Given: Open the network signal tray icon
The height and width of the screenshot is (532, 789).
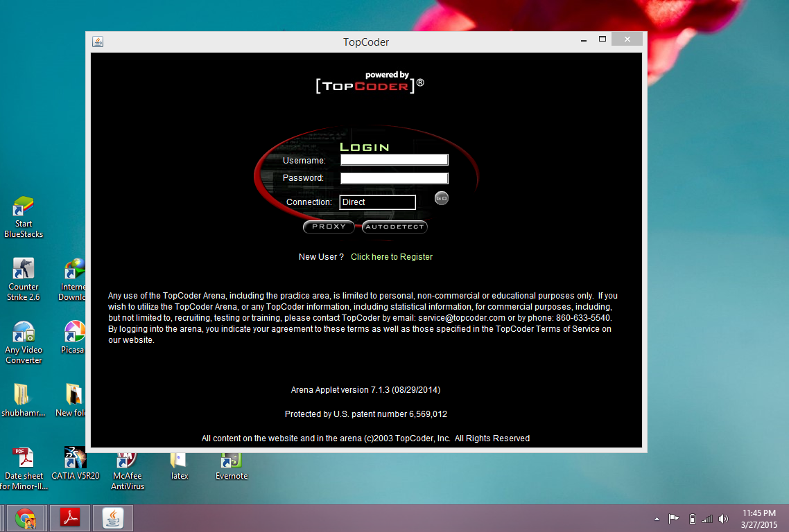Looking at the screenshot, I should (707, 519).
